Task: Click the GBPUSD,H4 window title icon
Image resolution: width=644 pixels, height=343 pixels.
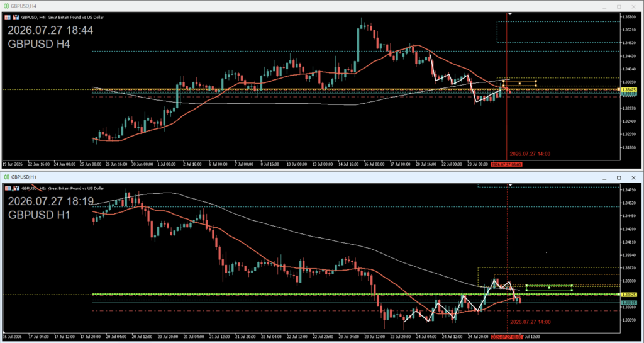Action: pos(6,6)
